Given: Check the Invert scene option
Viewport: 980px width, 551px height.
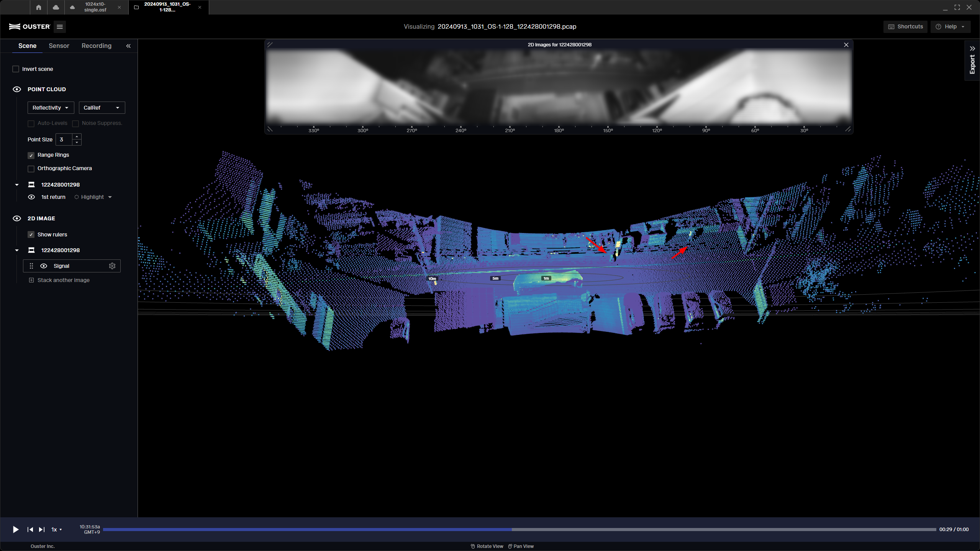Looking at the screenshot, I should (x=16, y=69).
